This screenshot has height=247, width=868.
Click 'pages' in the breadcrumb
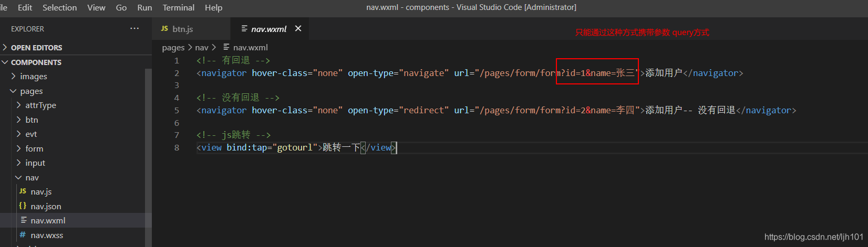(173, 48)
